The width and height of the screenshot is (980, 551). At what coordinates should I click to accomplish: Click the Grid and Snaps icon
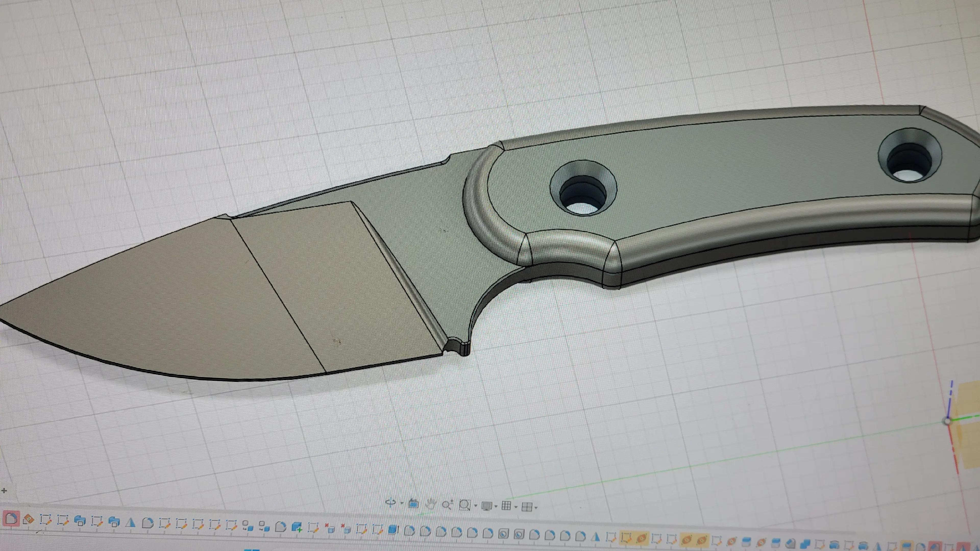[506, 506]
